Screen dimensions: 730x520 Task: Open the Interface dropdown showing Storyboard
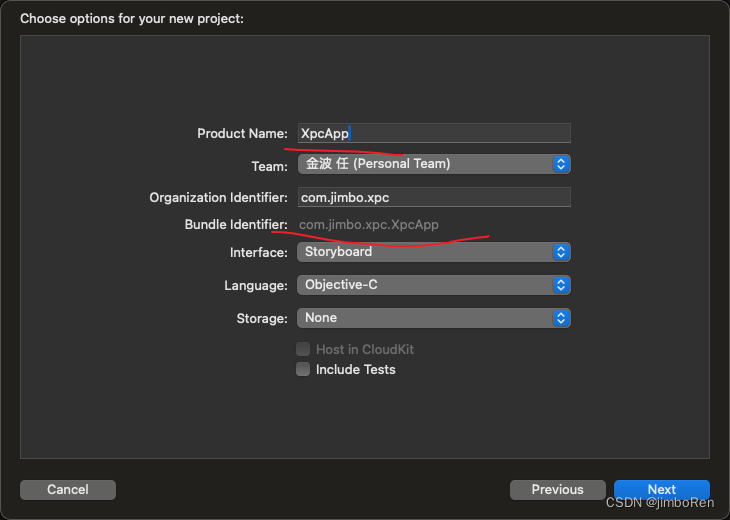click(434, 252)
